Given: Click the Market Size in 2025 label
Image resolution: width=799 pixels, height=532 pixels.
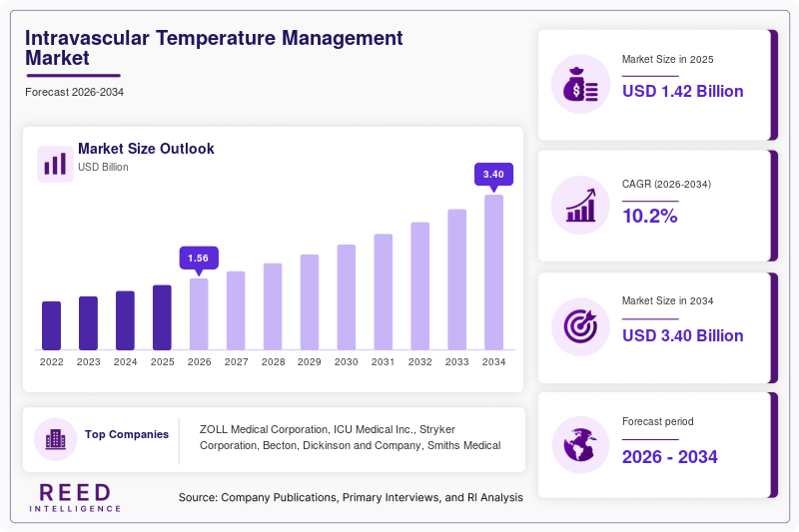Looking at the screenshot, I should 667,60.
